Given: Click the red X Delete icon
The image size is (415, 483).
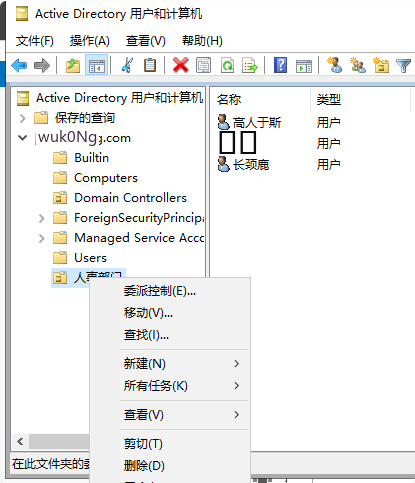Looking at the screenshot, I should [181, 65].
